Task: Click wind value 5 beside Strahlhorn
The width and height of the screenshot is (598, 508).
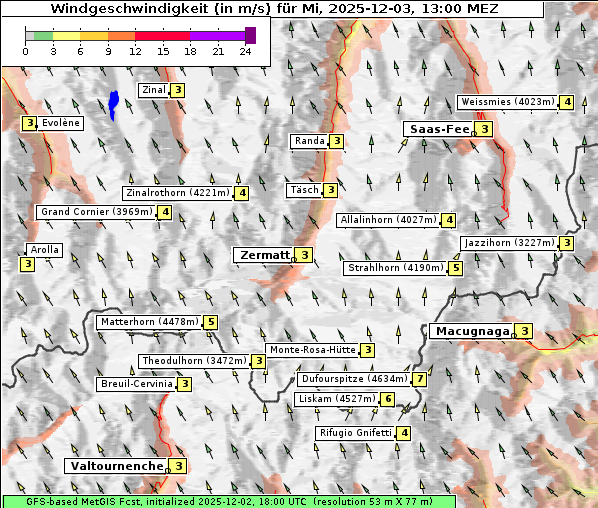Action: tap(456, 268)
